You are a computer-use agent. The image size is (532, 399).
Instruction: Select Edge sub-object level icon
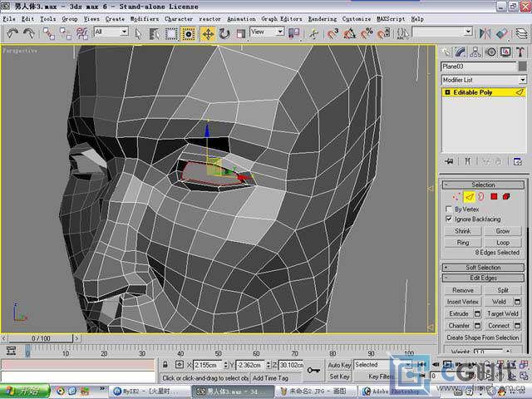click(469, 196)
